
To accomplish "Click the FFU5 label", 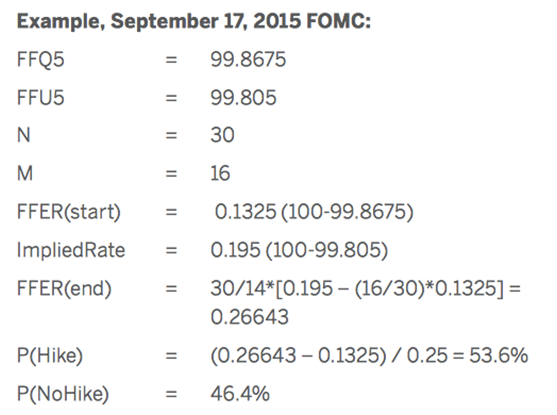I will (40, 97).
